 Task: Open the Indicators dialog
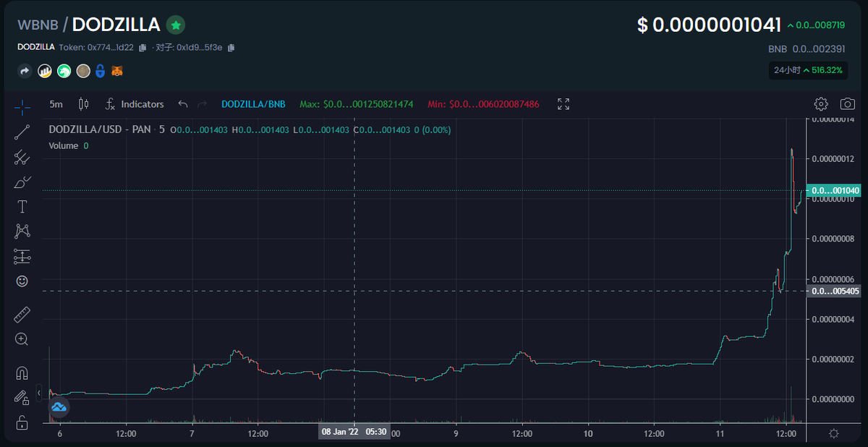pyautogui.click(x=135, y=104)
